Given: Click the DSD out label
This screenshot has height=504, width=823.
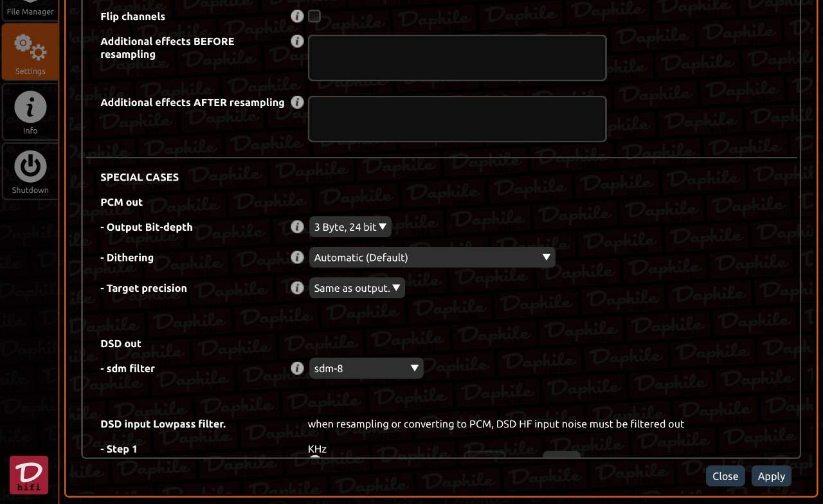Looking at the screenshot, I should (121, 343).
